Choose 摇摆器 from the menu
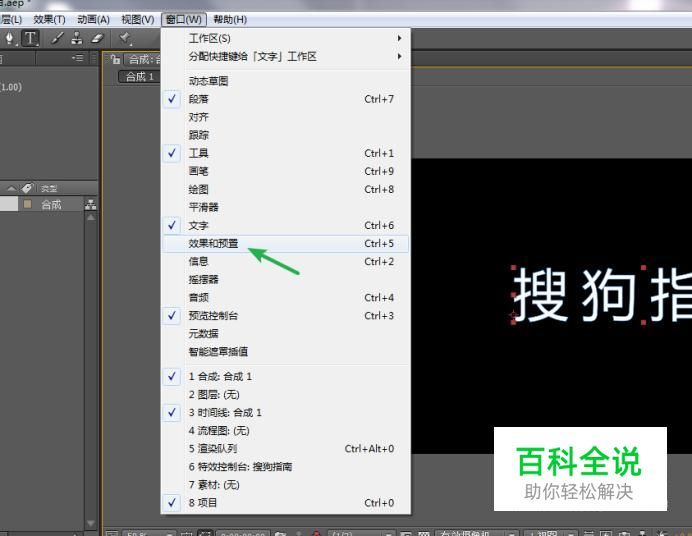This screenshot has width=692, height=536. point(286,280)
